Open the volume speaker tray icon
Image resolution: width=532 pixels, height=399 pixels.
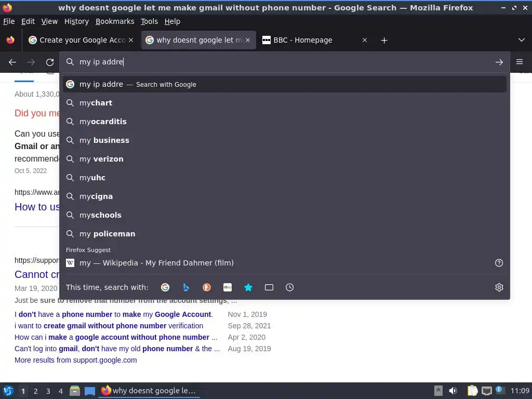coord(453,391)
